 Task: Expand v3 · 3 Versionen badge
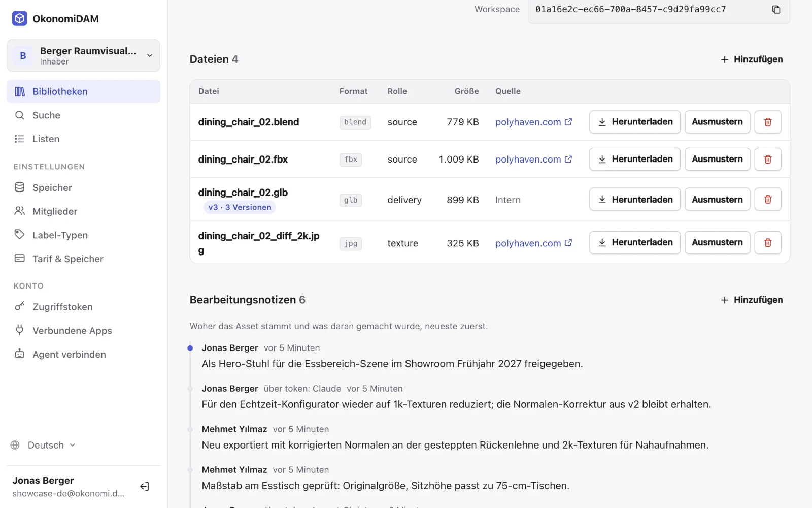coord(240,207)
